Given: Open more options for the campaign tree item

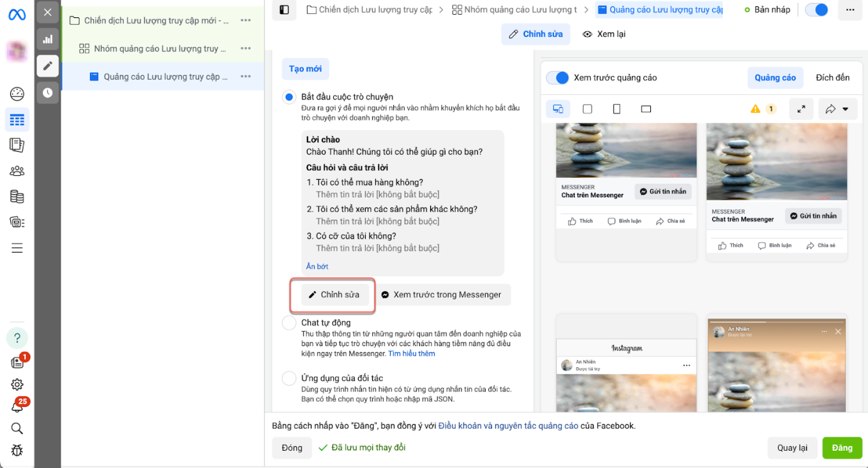Looking at the screenshot, I should (246, 20).
